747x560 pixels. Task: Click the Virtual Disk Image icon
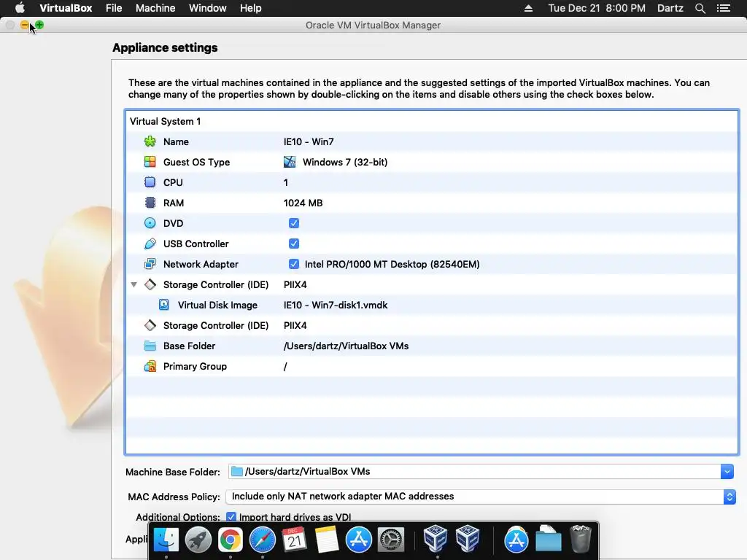coord(164,305)
